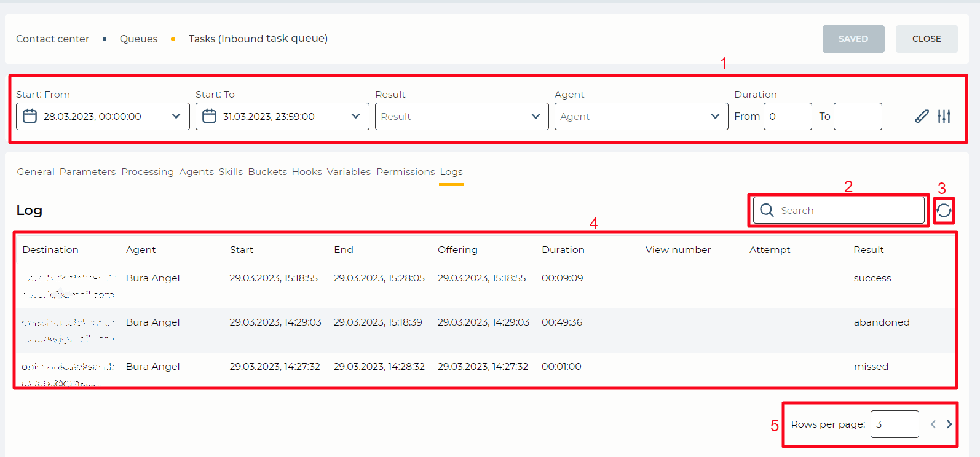Click the Result column header

(869, 250)
